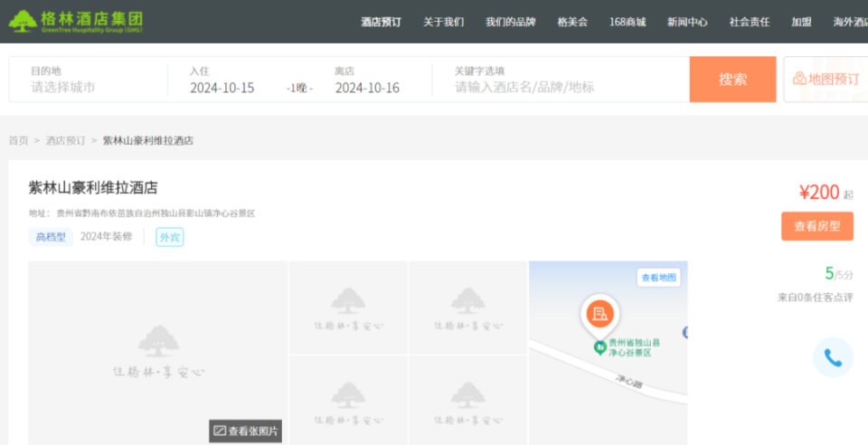Click the map pin icon in 地图预订
Image resolution: width=868 pixels, height=445 pixels.
point(799,79)
